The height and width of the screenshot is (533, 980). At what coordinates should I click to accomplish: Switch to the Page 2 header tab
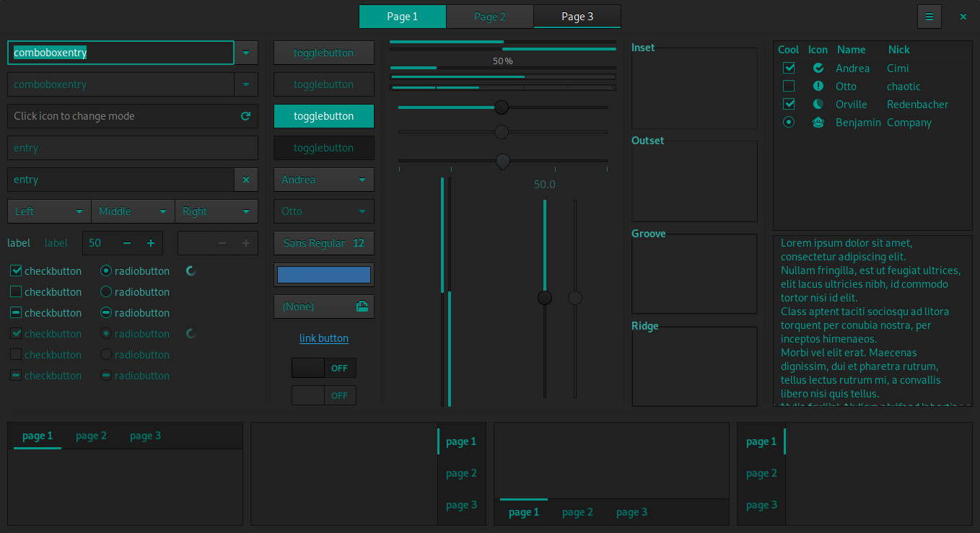[490, 17]
